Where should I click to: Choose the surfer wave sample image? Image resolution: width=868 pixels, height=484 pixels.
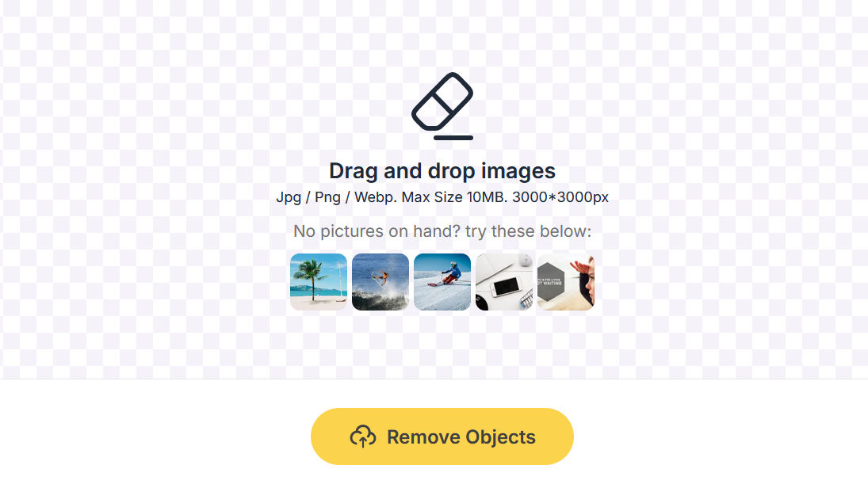coord(380,282)
